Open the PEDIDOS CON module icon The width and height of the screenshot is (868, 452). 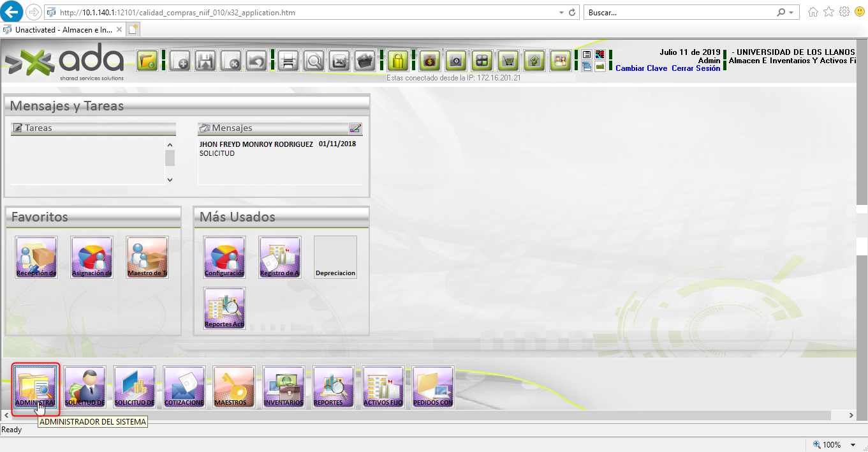pyautogui.click(x=433, y=388)
